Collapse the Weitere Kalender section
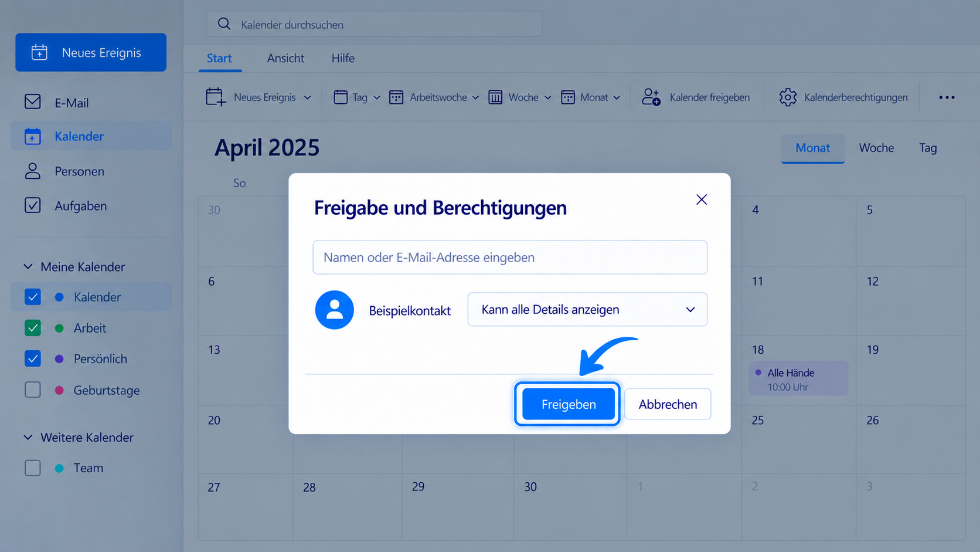 28,437
